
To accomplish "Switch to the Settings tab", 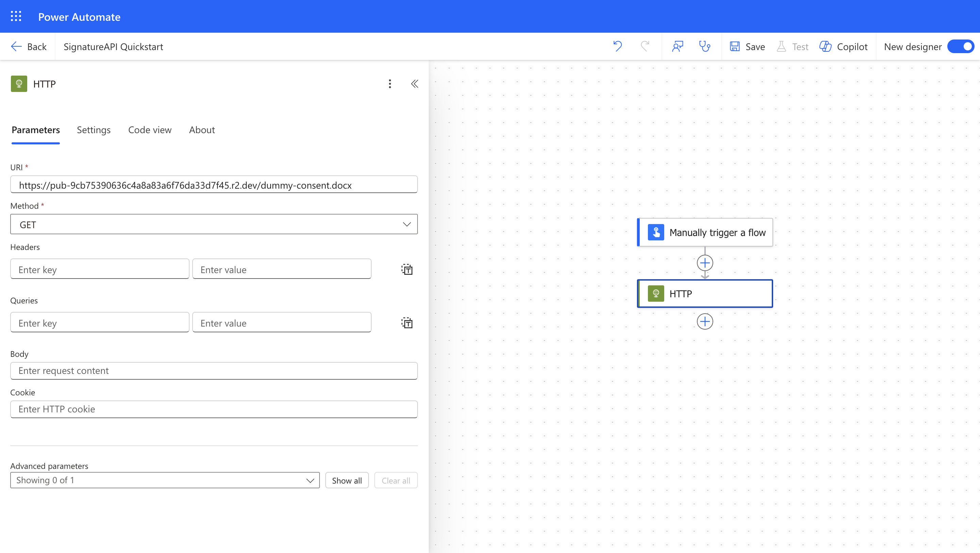I will 94,130.
